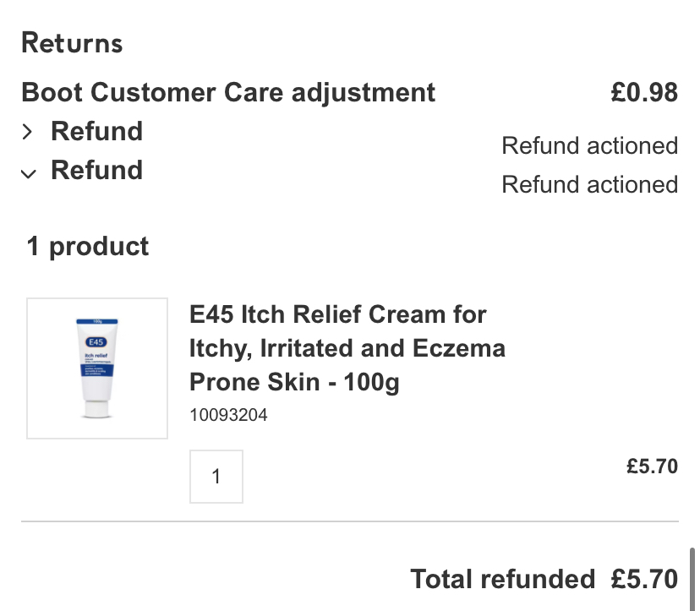Click the Total refunded label
Image resolution: width=700 pixels, height=611 pixels.
[502, 579]
